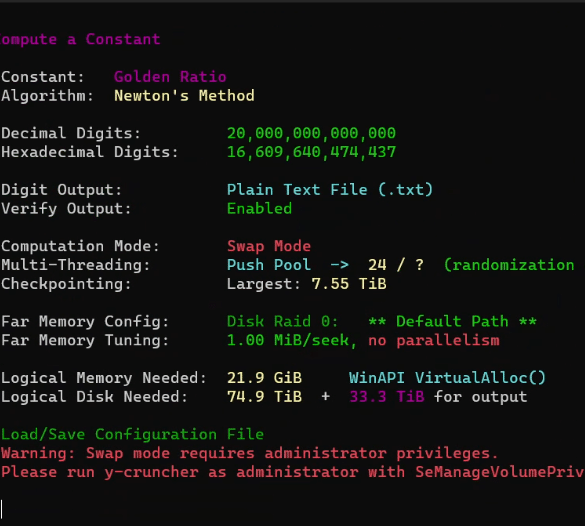
Task: Click the hexadecimal digits value 16,609,640,474,437
Action: (x=311, y=152)
